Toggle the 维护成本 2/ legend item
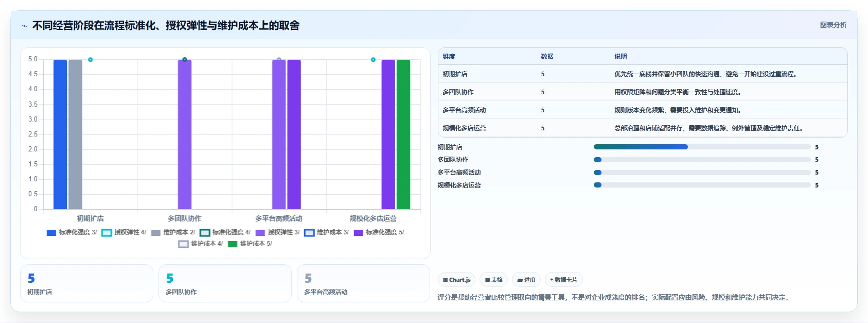The height and width of the screenshot is (323, 868). [x=173, y=232]
